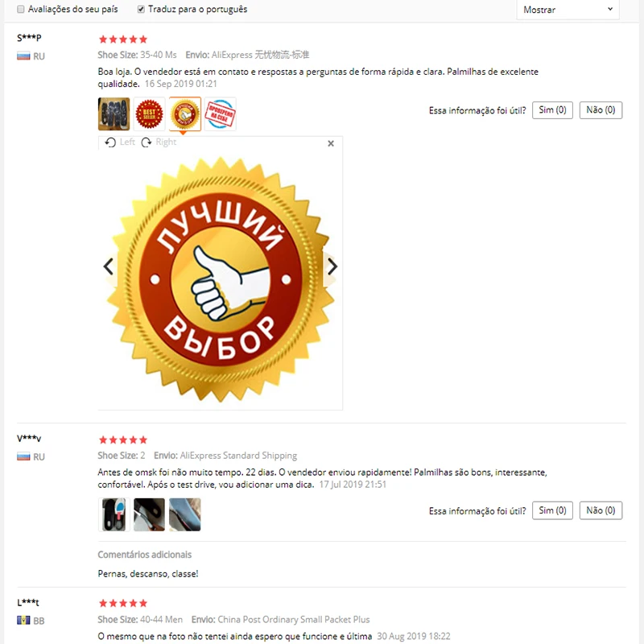644x644 pixels.
Task: Show next review photo with right chevron
Action: [x=332, y=266]
